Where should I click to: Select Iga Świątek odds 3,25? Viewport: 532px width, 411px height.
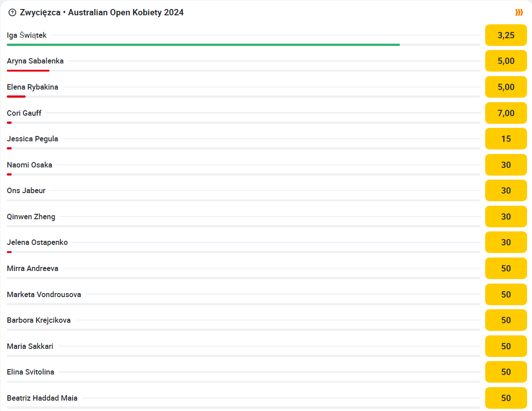coord(506,35)
